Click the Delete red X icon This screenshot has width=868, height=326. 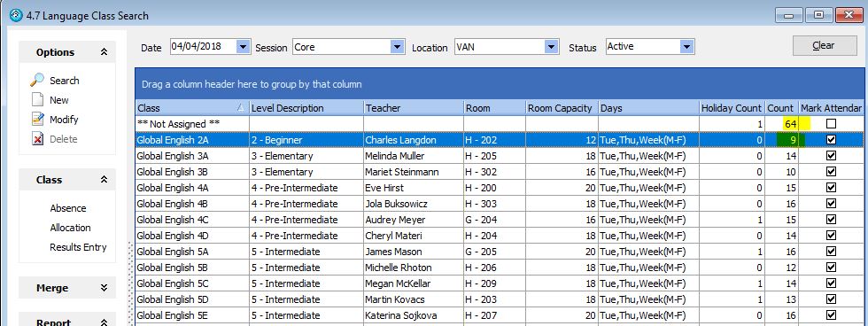[x=37, y=139]
